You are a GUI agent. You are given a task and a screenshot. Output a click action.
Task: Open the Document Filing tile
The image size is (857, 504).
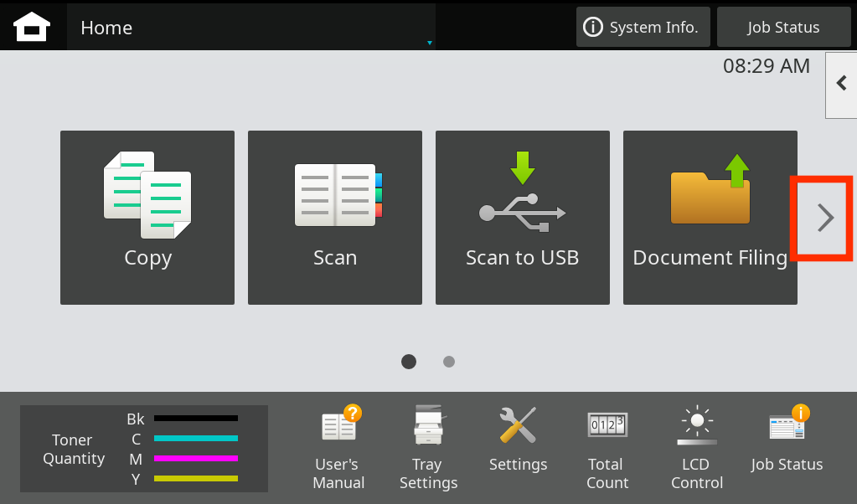tap(710, 218)
